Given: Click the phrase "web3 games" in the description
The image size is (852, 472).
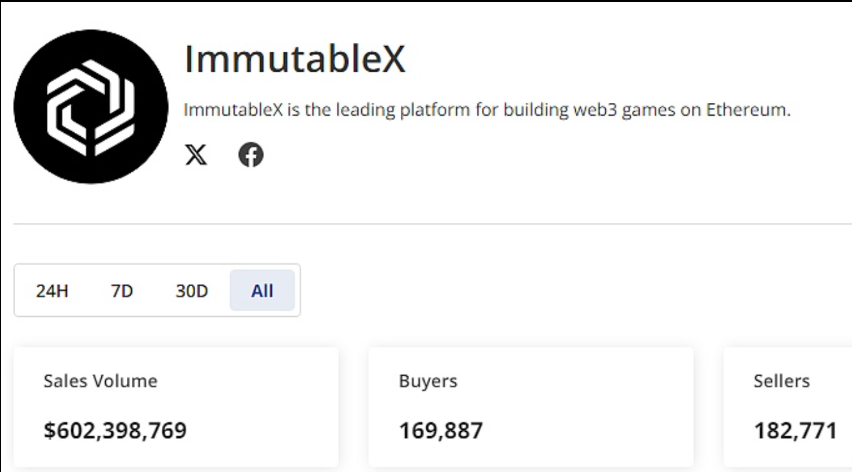Looking at the screenshot, I should 602,110.
